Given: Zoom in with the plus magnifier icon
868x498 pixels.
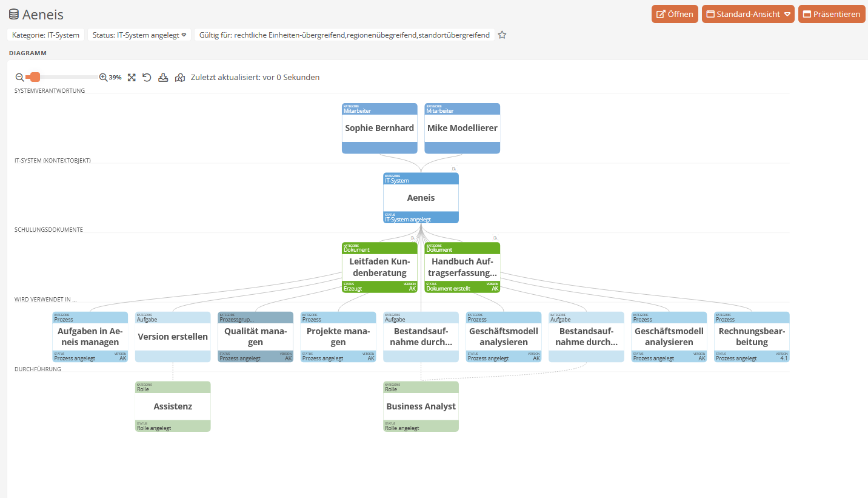Looking at the screenshot, I should pos(103,78).
